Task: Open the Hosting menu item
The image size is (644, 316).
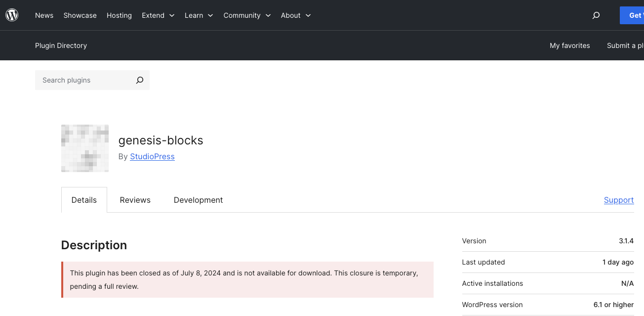Action: pyautogui.click(x=119, y=15)
